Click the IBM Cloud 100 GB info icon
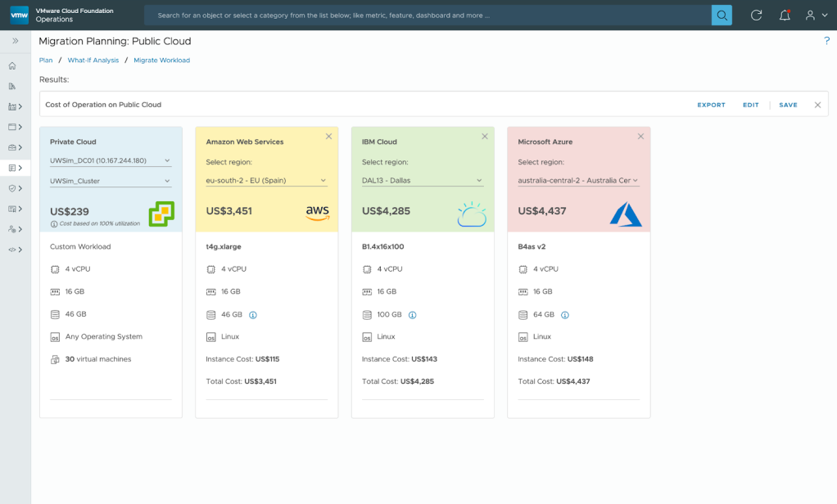The height and width of the screenshot is (504, 837). coord(412,315)
